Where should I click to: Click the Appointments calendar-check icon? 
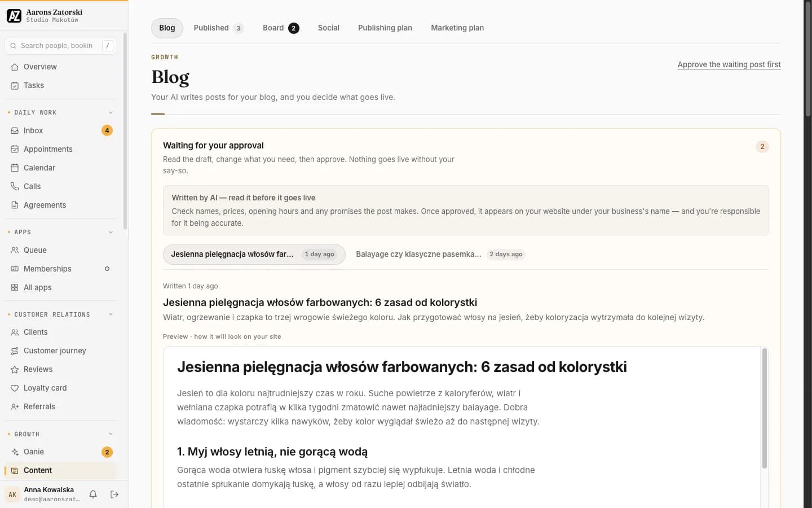pos(15,149)
